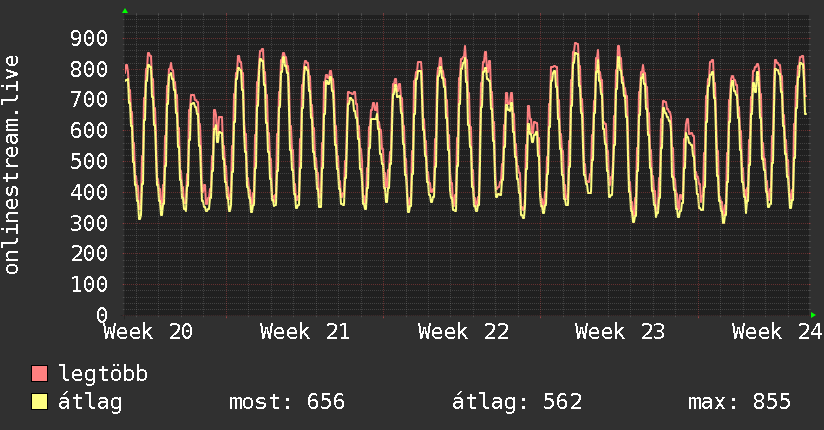Click the green arrow atop the y-axis
Screen dimensions: 824x430
pos(125,11)
